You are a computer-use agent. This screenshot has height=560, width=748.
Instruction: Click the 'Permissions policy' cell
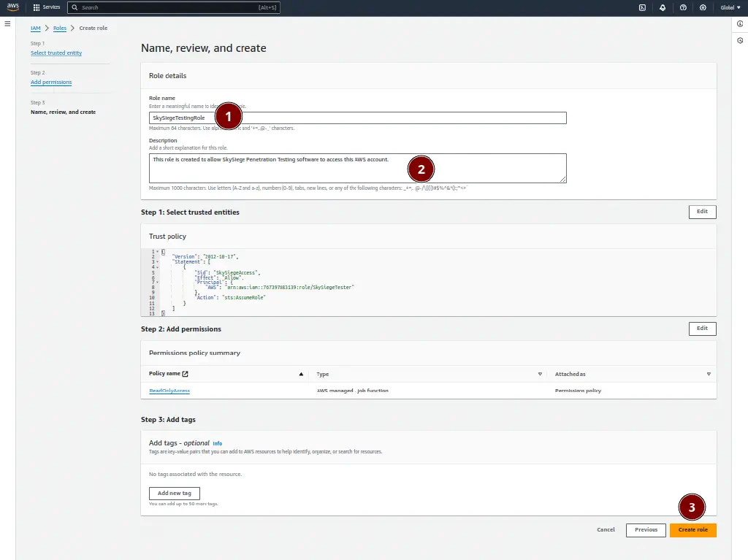click(x=578, y=391)
